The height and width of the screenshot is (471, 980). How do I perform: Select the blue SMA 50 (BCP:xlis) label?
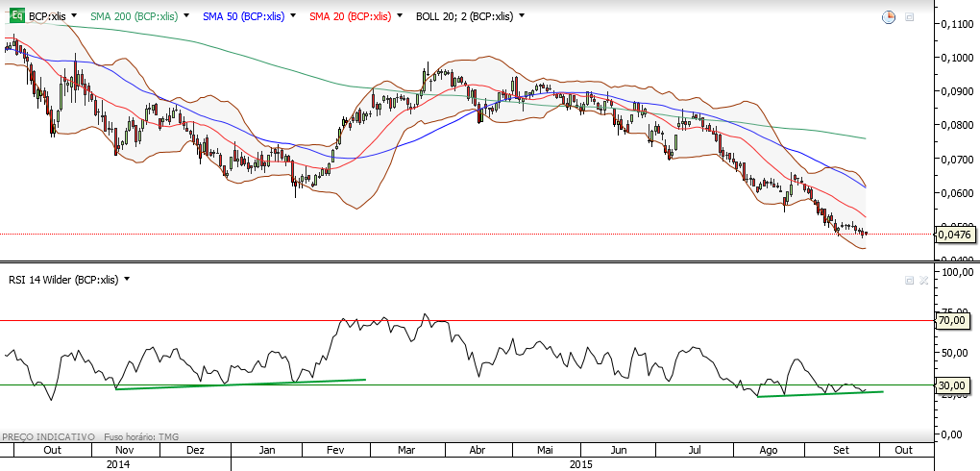(243, 17)
